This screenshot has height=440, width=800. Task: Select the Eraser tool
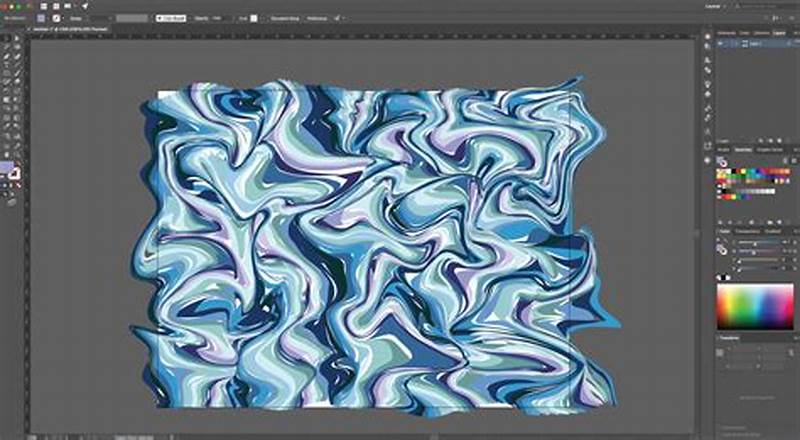tap(17, 82)
